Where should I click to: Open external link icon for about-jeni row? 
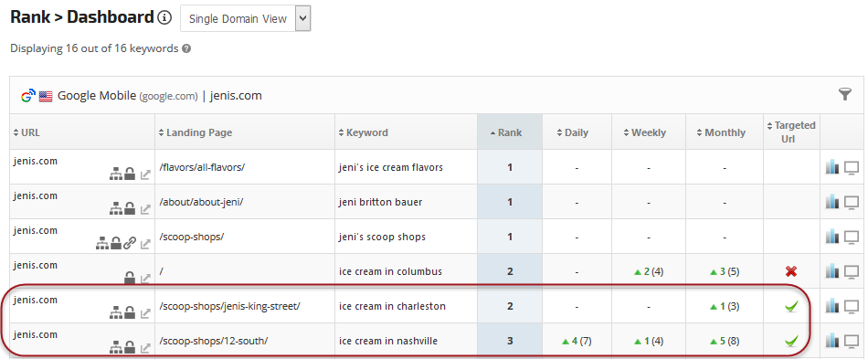tap(145, 208)
